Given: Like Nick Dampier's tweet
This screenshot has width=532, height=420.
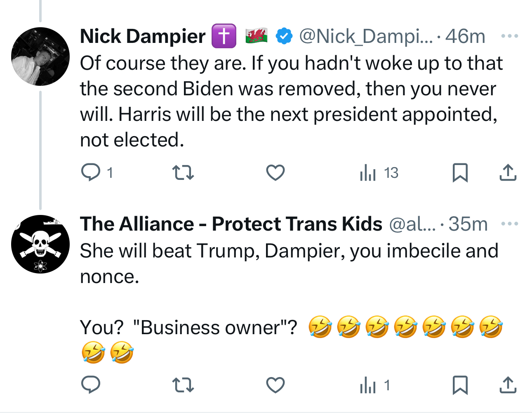Looking at the screenshot, I should coord(275,172).
